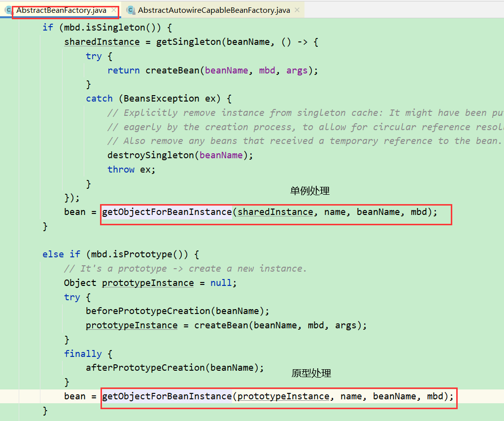
Task: Click the beforePrototypeCreation method call
Action: pos(148,311)
